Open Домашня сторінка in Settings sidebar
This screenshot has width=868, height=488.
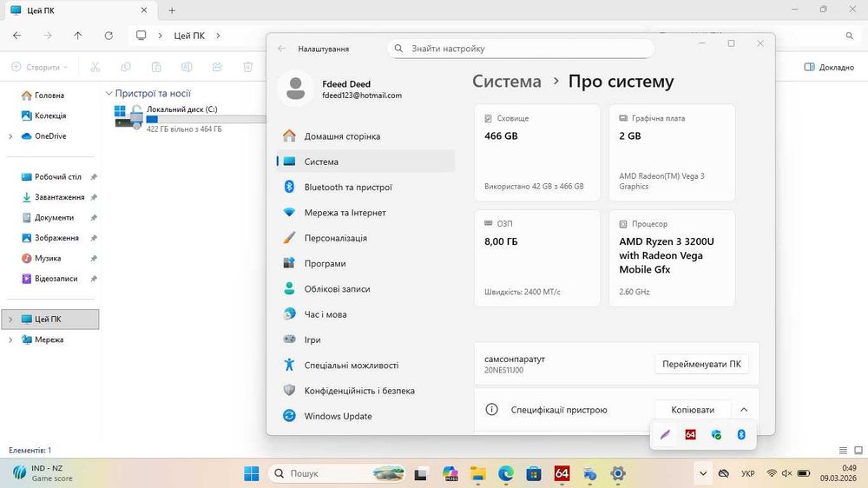click(365, 136)
